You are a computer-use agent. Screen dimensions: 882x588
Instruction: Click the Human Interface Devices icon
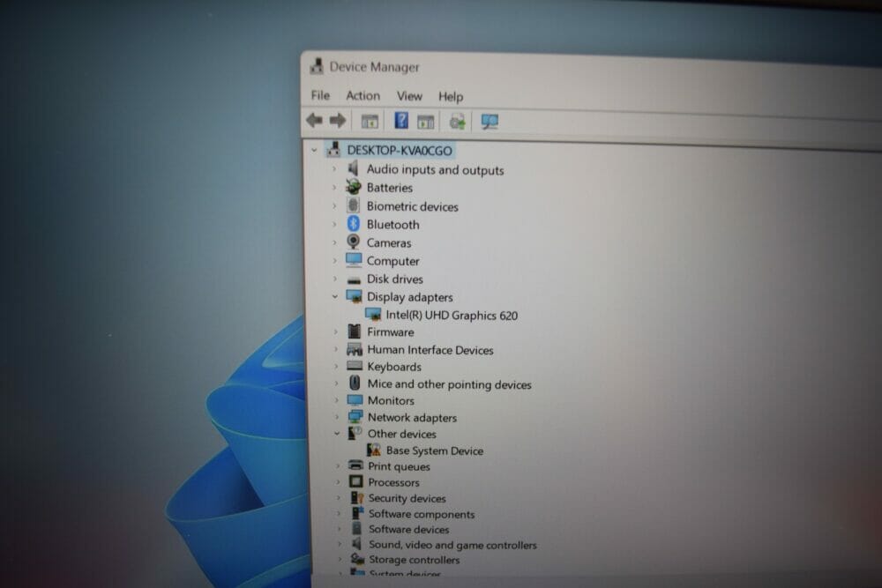(x=355, y=349)
